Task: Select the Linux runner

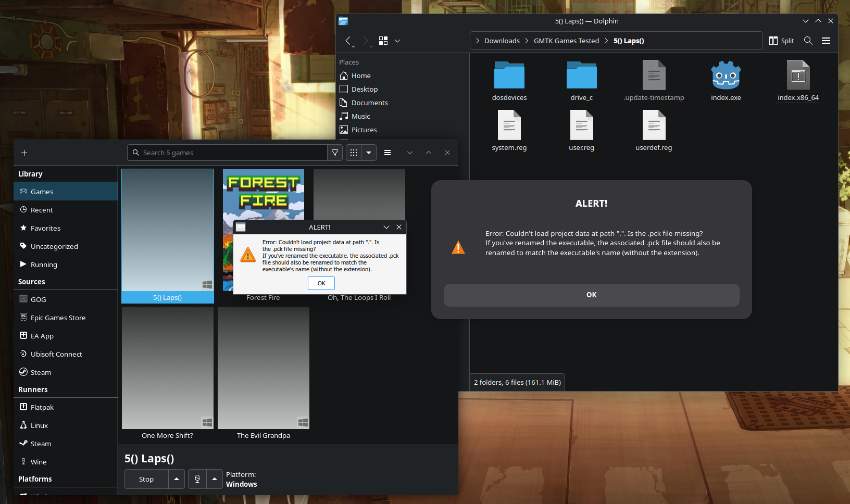Action: [x=66, y=425]
